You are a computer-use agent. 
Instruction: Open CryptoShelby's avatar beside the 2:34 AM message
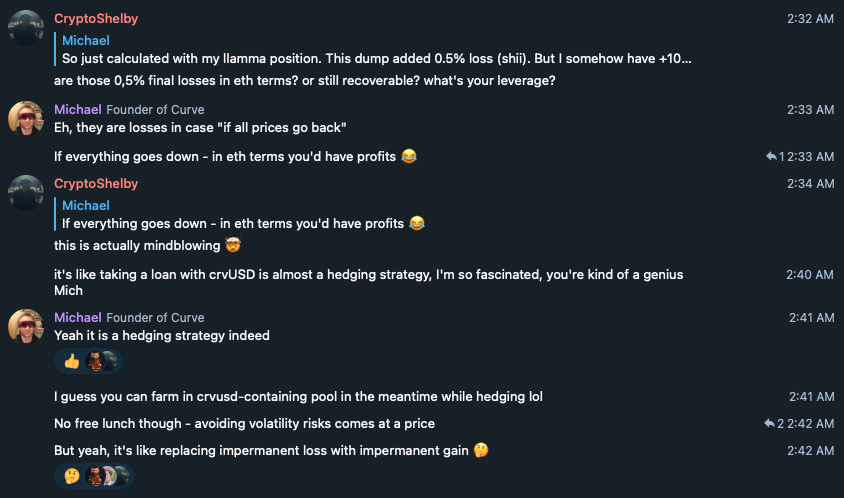[26, 193]
